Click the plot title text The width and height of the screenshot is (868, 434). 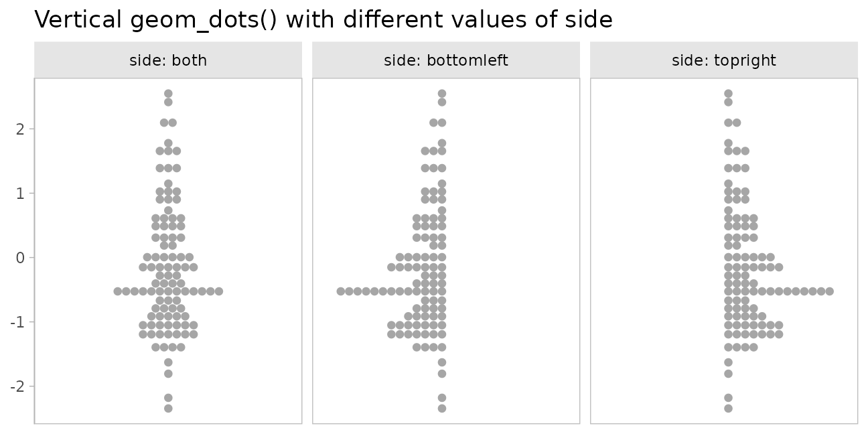click(x=323, y=20)
